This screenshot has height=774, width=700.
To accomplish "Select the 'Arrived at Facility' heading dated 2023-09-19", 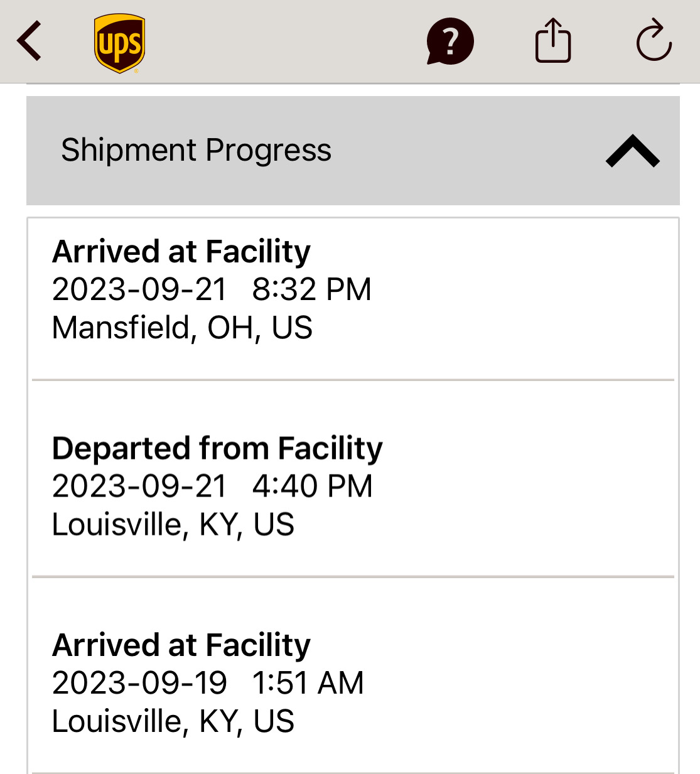I will pyautogui.click(x=181, y=645).
